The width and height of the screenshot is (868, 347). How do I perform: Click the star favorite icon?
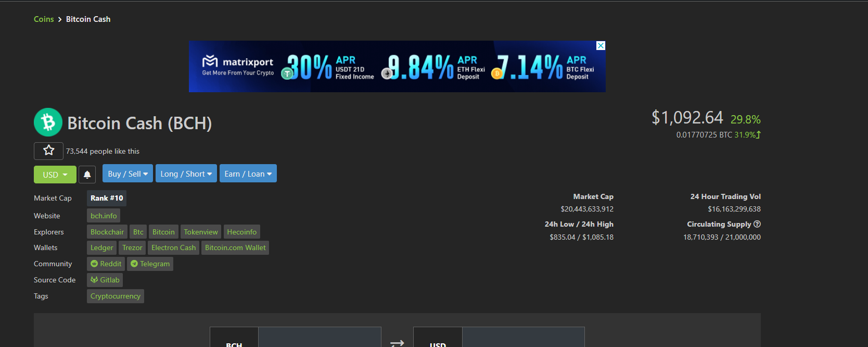coord(48,151)
